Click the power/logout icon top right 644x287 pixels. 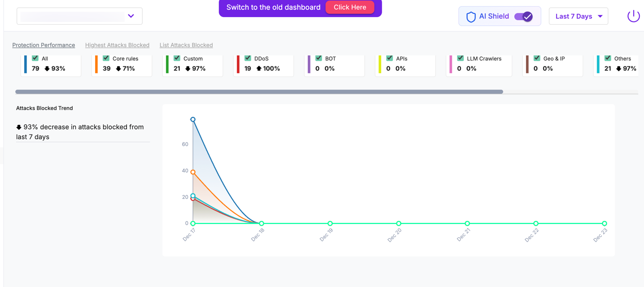coord(633,15)
